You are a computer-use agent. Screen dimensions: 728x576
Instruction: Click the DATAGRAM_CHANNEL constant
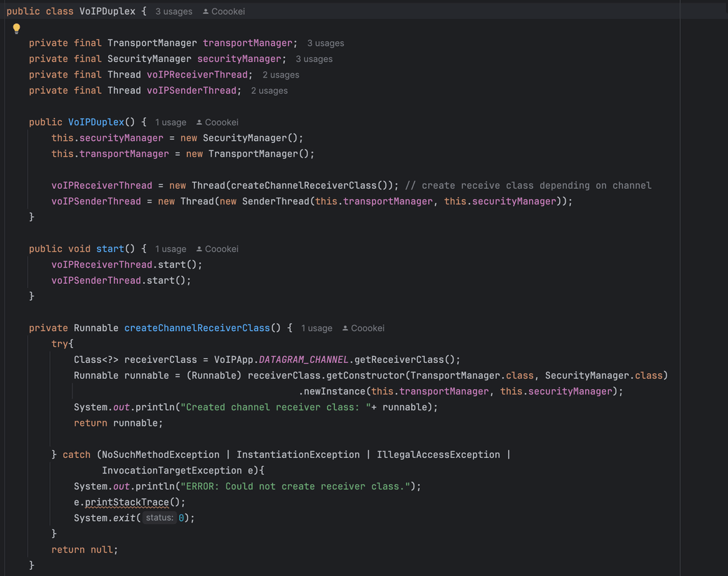(304, 359)
